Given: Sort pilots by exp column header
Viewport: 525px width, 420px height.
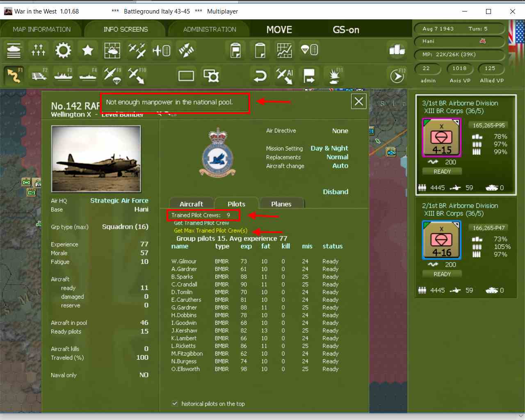Looking at the screenshot, I should coord(246,246).
